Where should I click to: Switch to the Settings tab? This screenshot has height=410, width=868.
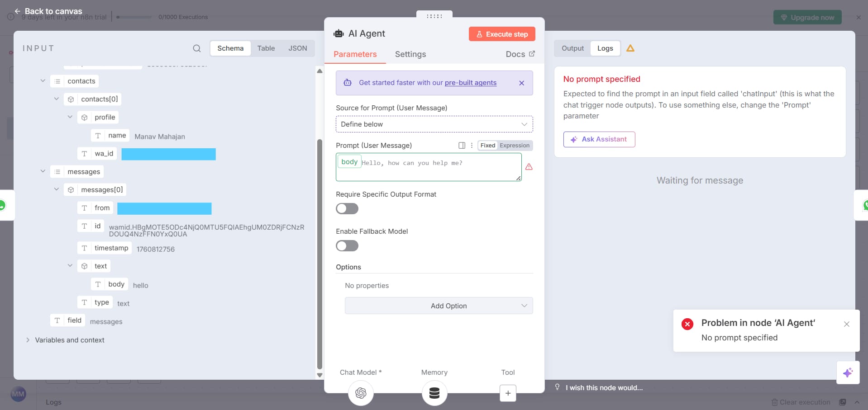410,54
